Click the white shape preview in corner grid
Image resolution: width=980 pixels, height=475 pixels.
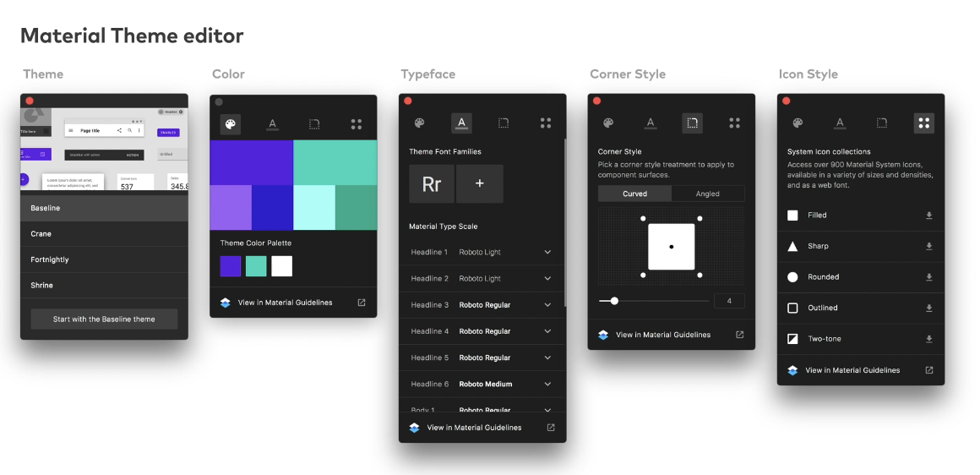672,247
